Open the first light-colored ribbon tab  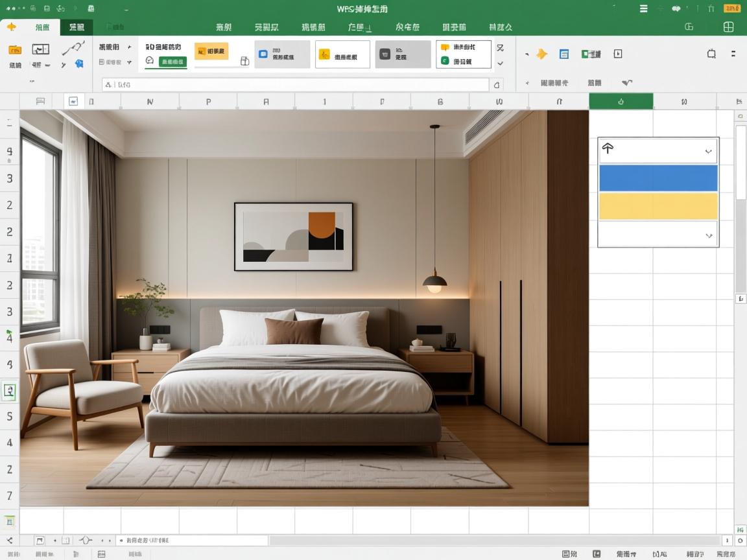point(42,27)
